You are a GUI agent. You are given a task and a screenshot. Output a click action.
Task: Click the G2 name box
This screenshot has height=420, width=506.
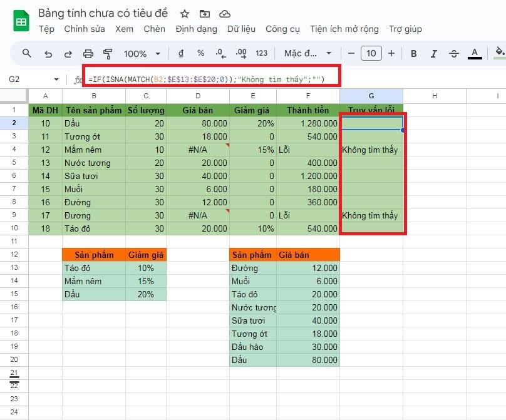point(14,79)
